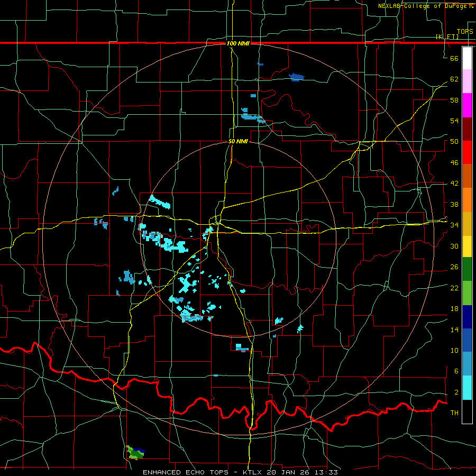Click the white swatch in the tops legend
The width and height of the screenshot is (476, 476).
(x=467, y=58)
